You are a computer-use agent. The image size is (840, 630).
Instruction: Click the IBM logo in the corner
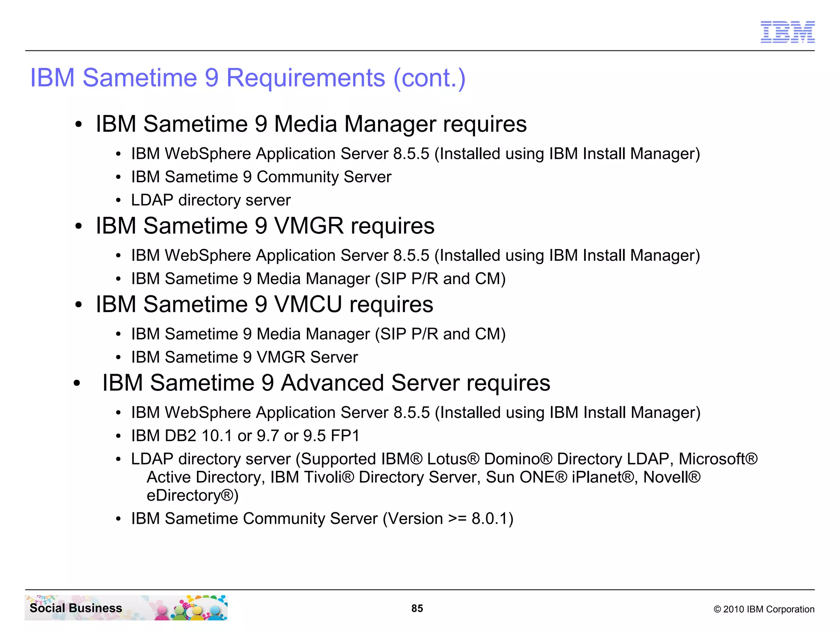point(787,32)
